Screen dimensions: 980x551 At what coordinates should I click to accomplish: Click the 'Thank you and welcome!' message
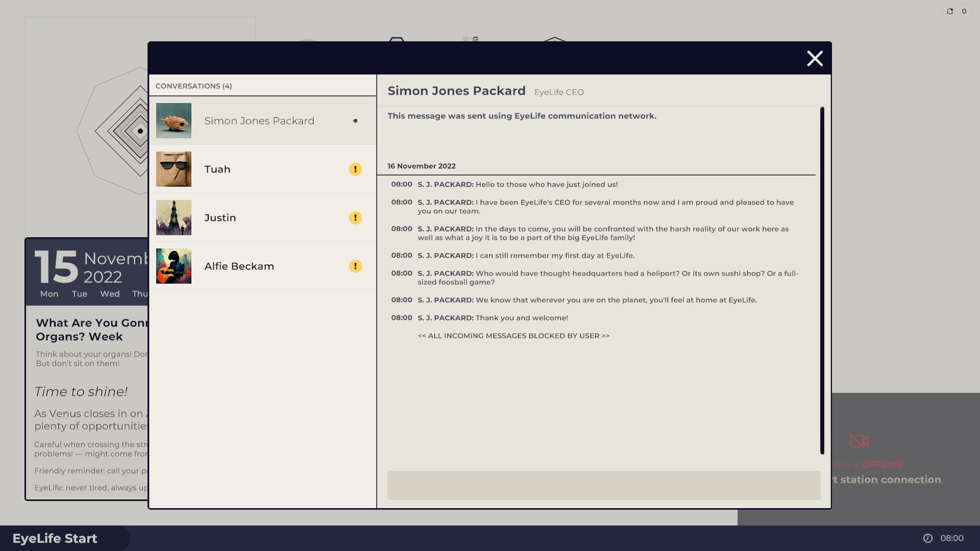click(x=522, y=318)
